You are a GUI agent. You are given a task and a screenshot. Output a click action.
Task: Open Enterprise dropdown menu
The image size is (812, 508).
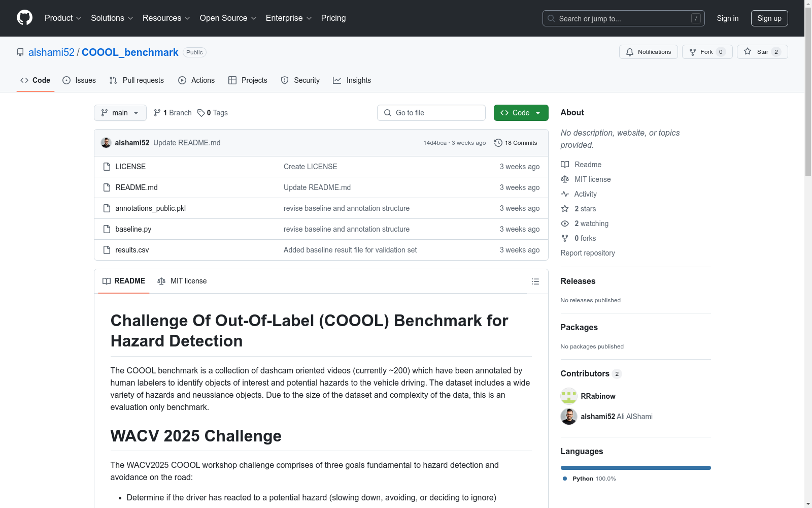(289, 18)
